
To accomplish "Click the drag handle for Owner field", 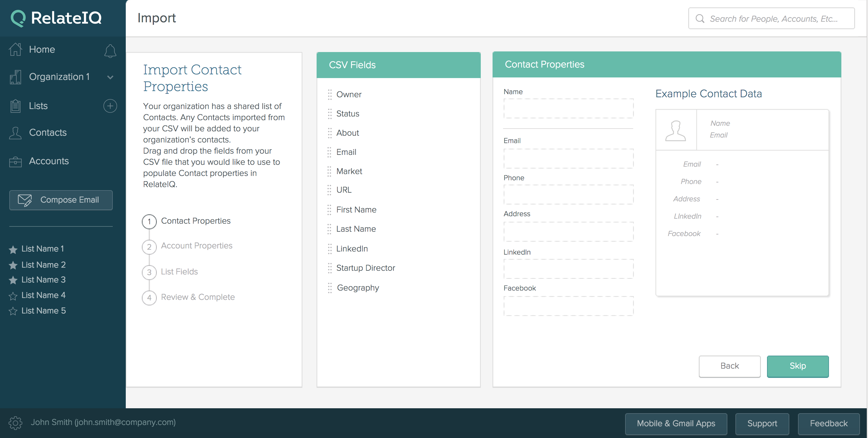I will pyautogui.click(x=330, y=95).
